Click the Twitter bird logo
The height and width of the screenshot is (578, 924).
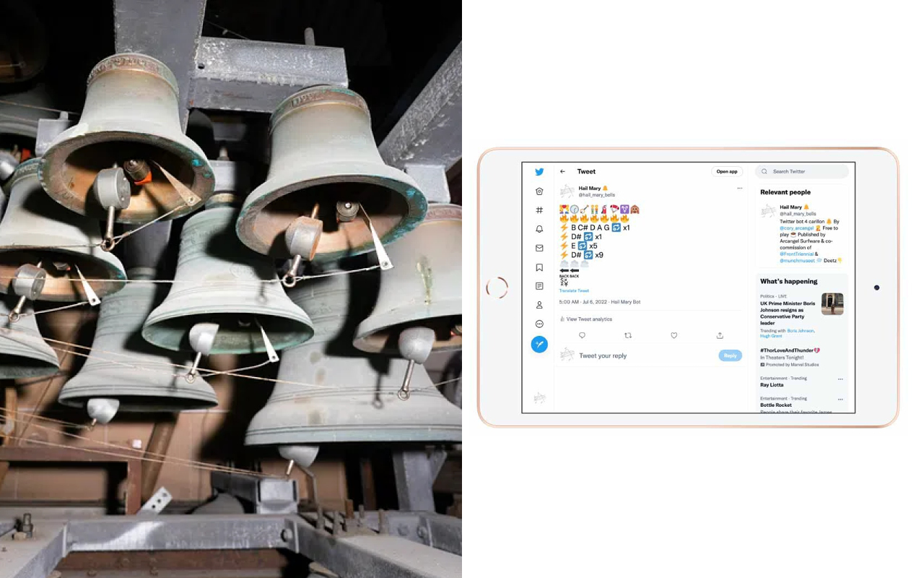[x=539, y=172]
